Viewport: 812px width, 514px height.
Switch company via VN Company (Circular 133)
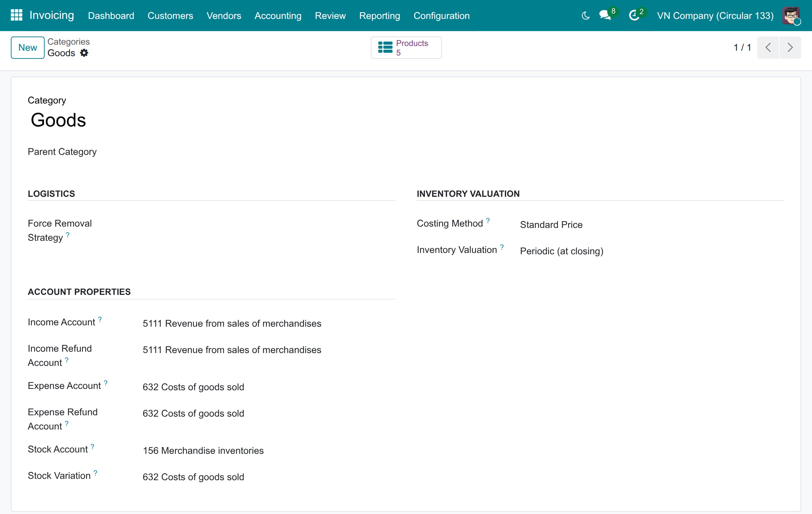tap(715, 16)
